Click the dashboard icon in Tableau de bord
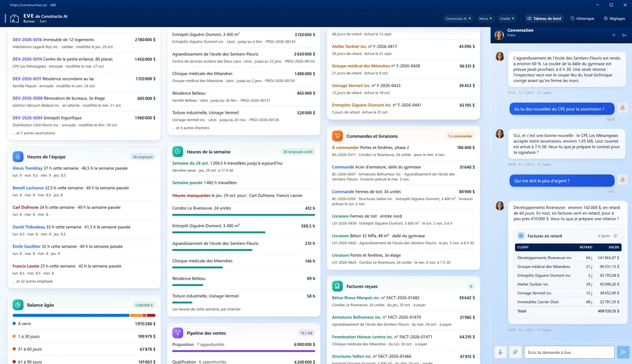 (529, 18)
